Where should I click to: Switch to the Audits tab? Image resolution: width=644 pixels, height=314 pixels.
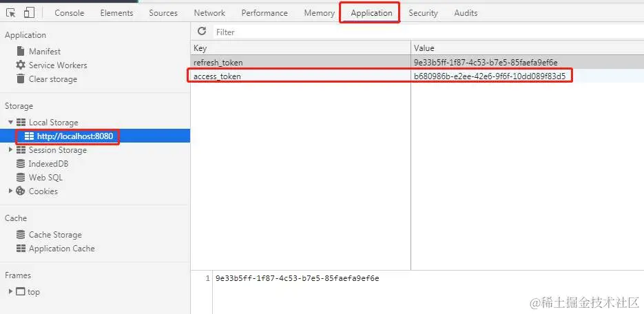click(x=466, y=12)
